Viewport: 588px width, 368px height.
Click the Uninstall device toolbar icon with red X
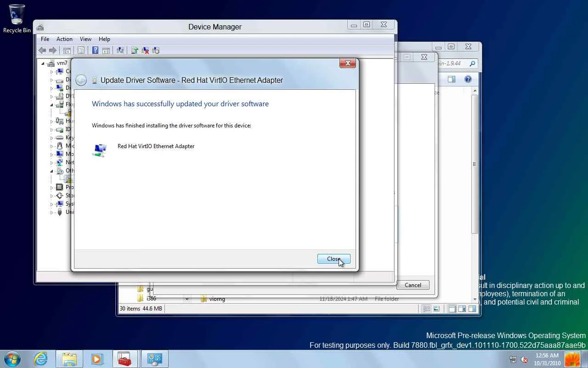pyautogui.click(x=145, y=51)
